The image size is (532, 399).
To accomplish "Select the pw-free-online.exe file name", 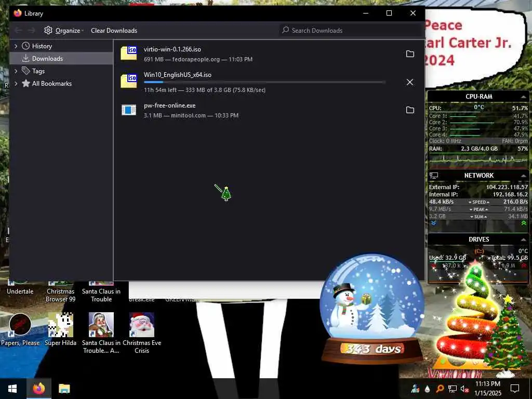I will point(170,105).
